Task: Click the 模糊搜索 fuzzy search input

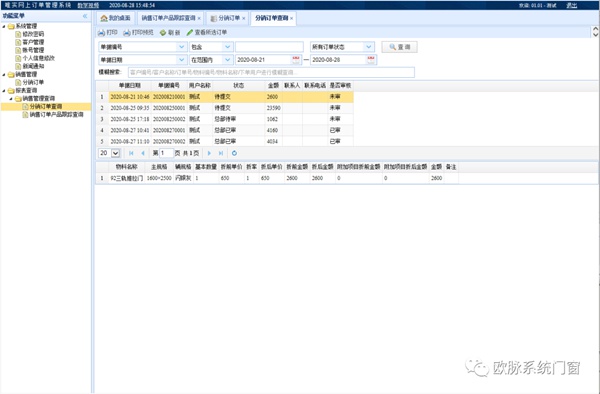Action: (271, 72)
